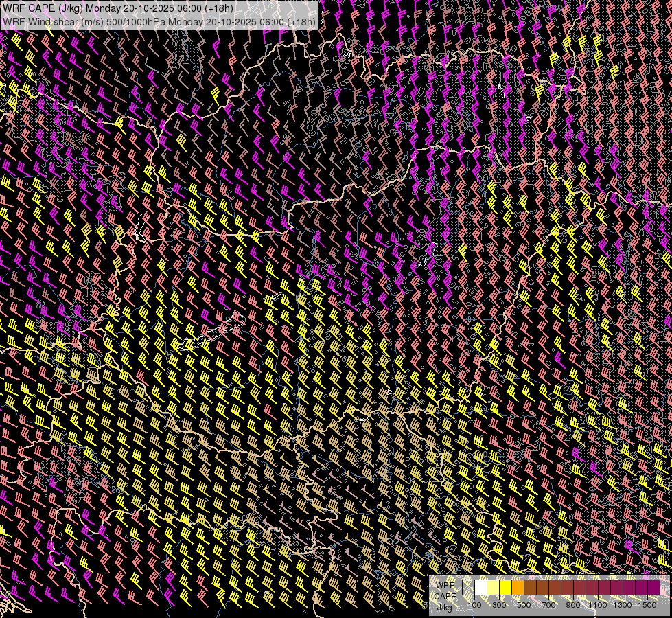Select the 900 legend tick label

(573, 605)
